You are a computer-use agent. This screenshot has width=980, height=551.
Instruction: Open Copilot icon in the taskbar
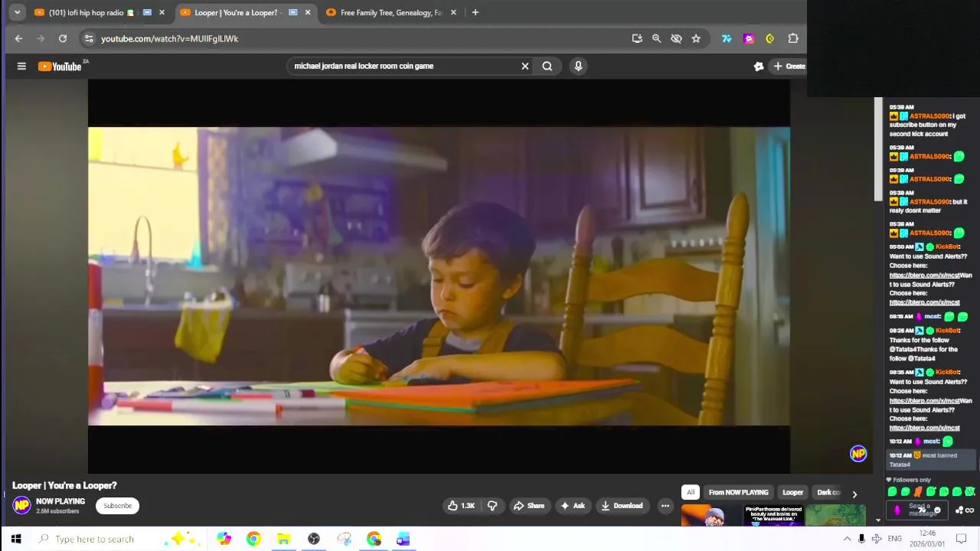tap(224, 539)
